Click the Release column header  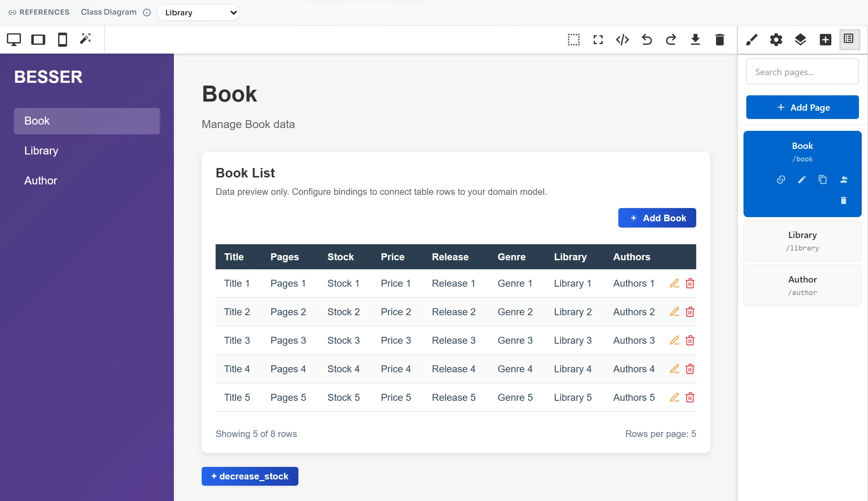click(x=450, y=257)
